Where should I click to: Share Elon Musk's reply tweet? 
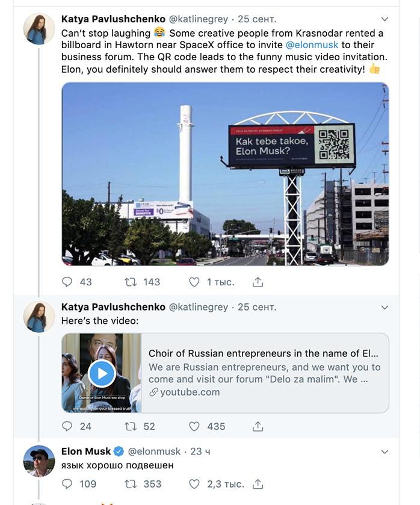click(x=258, y=484)
